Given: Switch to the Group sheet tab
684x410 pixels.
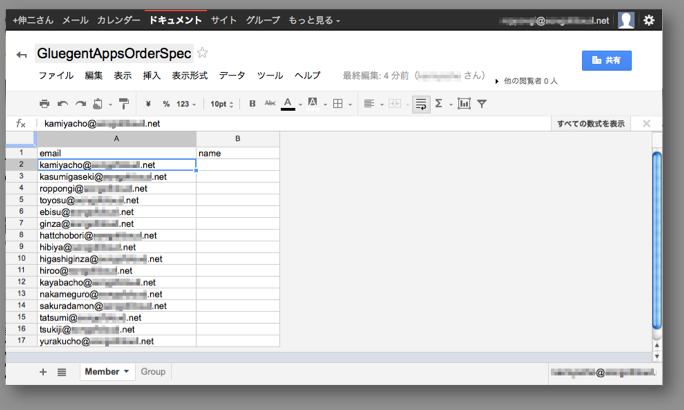Looking at the screenshot, I should coord(153,372).
